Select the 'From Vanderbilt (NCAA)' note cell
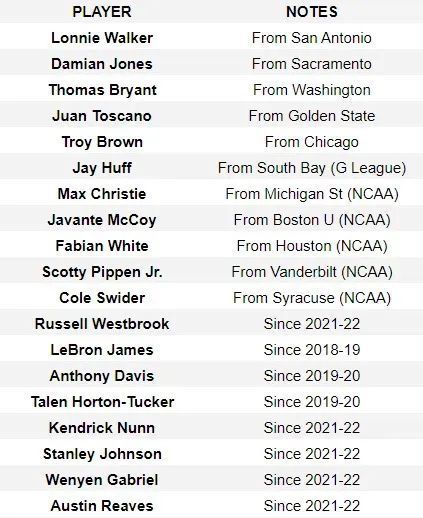The height and width of the screenshot is (518, 423). 312,272
